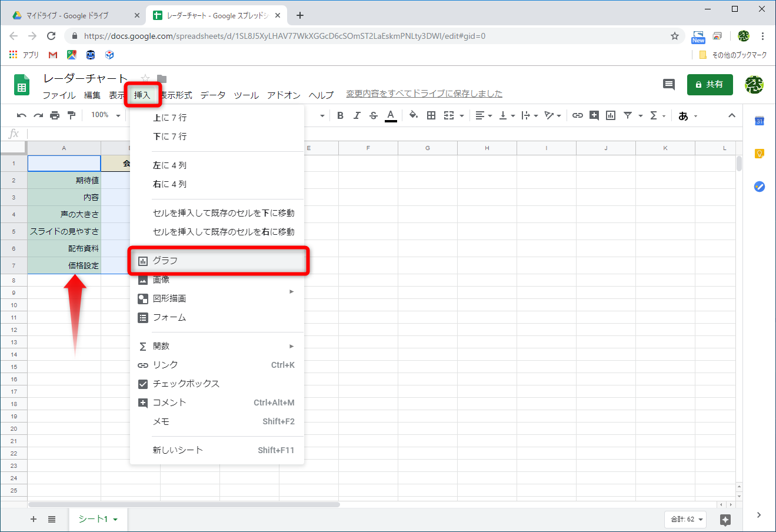
Task: Add a new sheet with the plus button
Action: coord(33,520)
